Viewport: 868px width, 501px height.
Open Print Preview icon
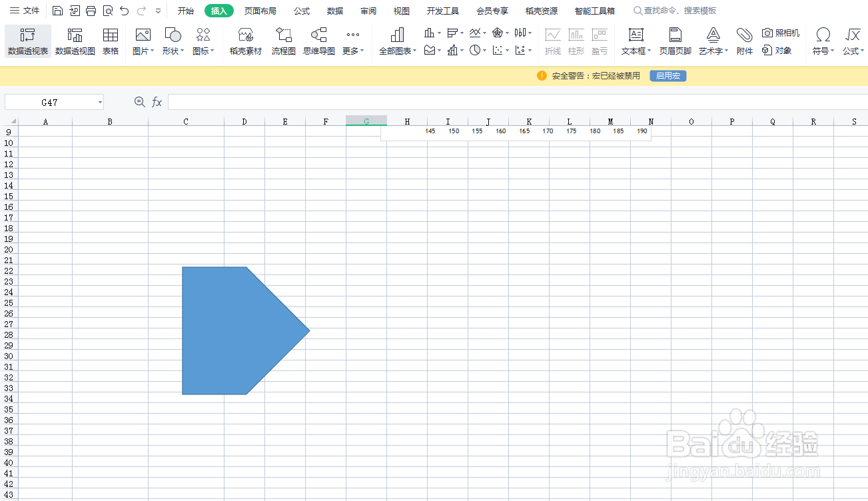click(x=108, y=11)
